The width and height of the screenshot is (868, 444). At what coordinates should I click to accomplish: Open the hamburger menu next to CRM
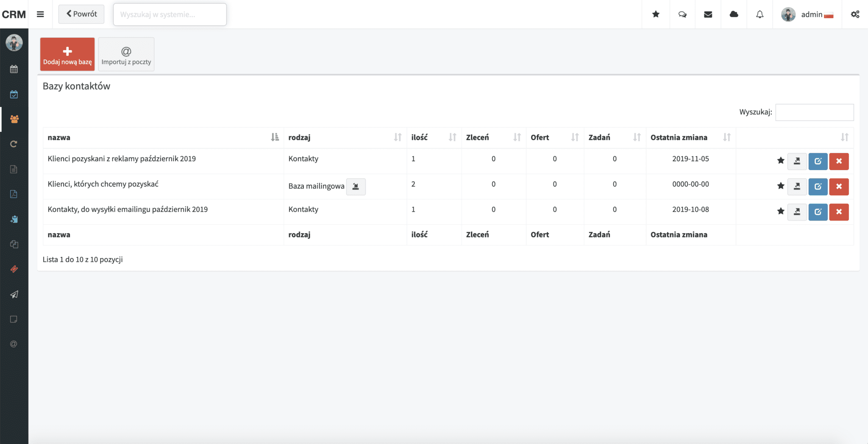tap(40, 14)
